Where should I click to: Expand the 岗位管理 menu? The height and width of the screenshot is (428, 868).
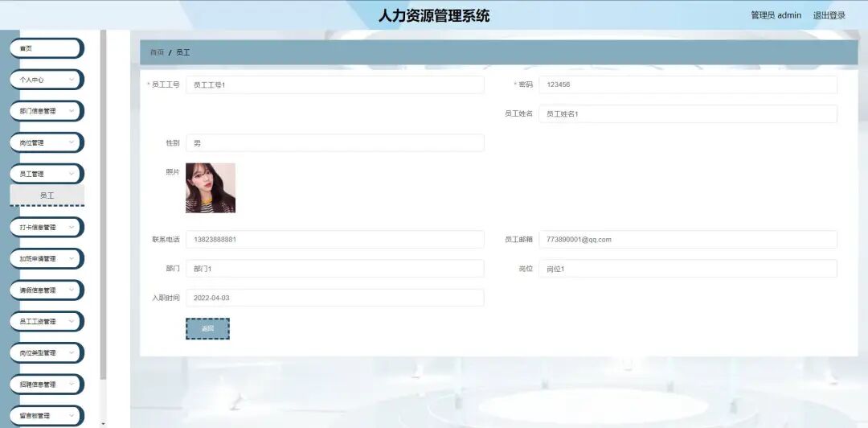click(47, 142)
